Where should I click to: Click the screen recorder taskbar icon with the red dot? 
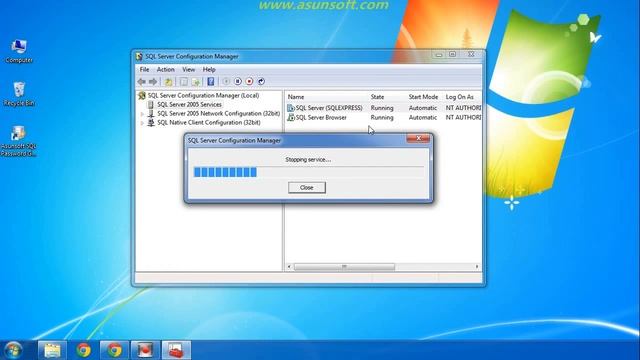pyautogui.click(x=145, y=350)
